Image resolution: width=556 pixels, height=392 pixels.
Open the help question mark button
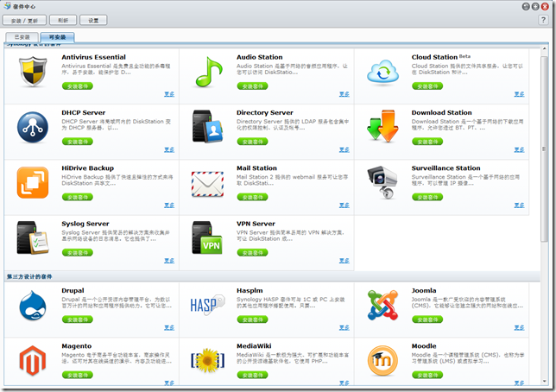coord(543,20)
